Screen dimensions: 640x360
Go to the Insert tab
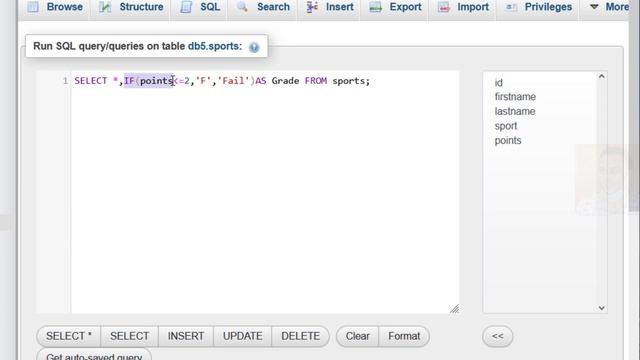pos(330,7)
